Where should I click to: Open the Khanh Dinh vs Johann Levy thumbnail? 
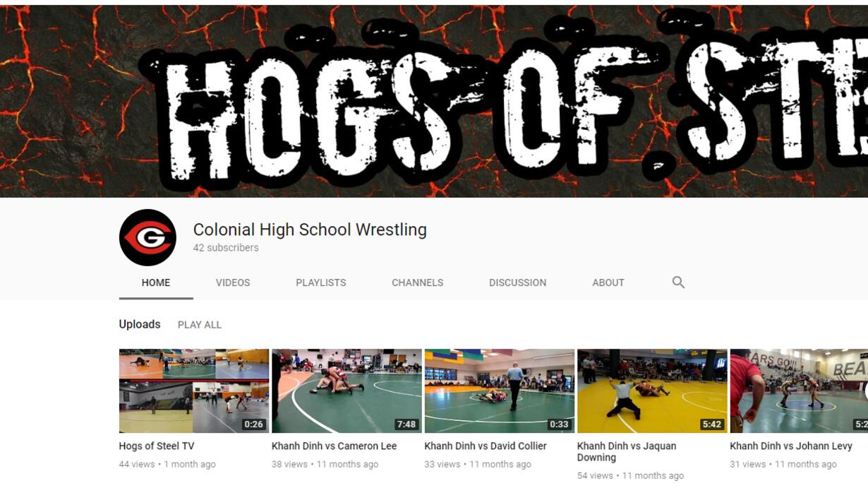pos(799,391)
